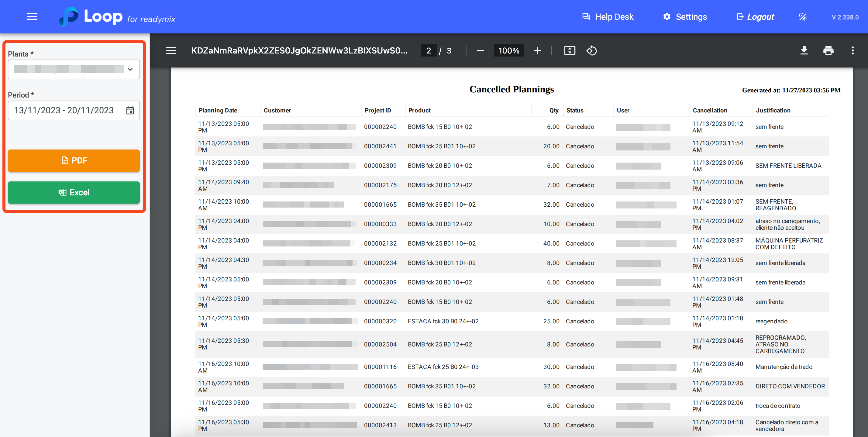
Task: Print the Cancelled Plannings document
Action: 828,50
